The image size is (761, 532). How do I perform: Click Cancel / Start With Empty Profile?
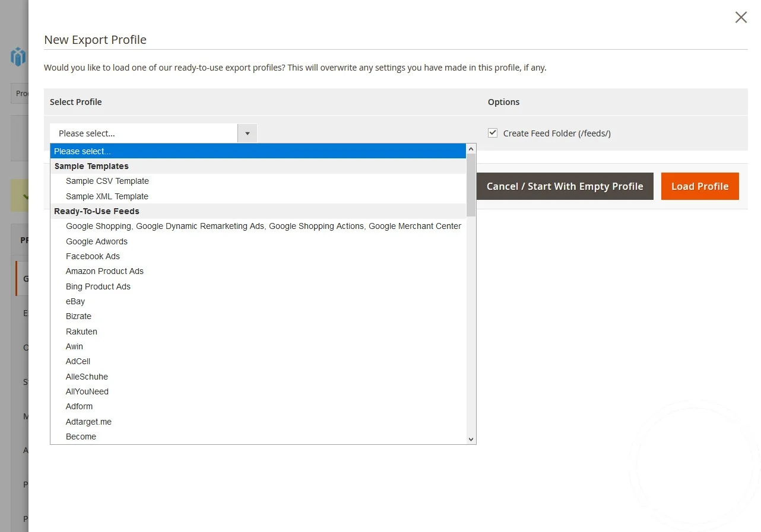point(564,186)
